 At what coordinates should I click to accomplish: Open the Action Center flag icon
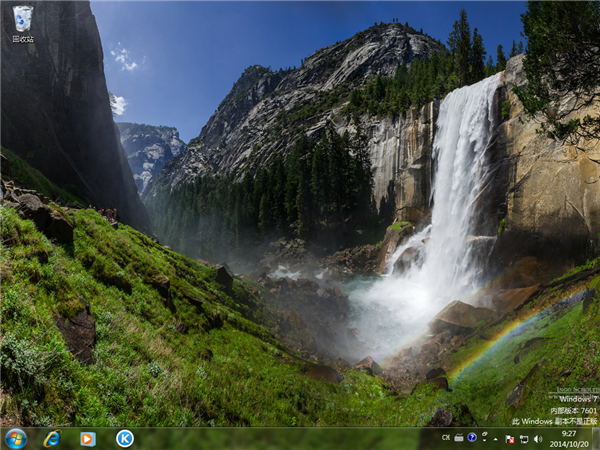(510, 438)
